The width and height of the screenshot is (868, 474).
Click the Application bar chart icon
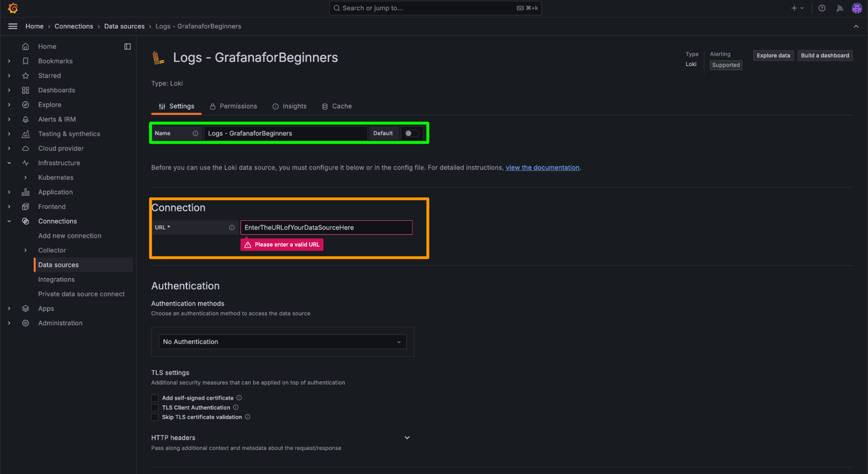point(26,192)
